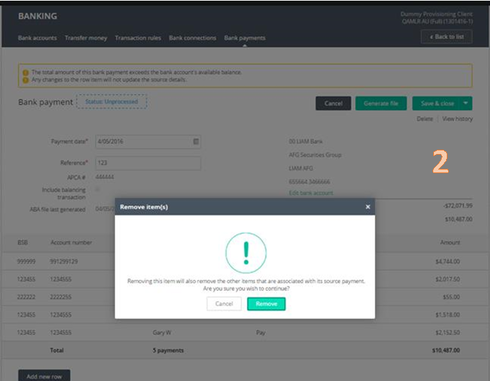The height and width of the screenshot is (381, 490).
Task: Switch to the Transaction rules tab
Action: (x=138, y=38)
